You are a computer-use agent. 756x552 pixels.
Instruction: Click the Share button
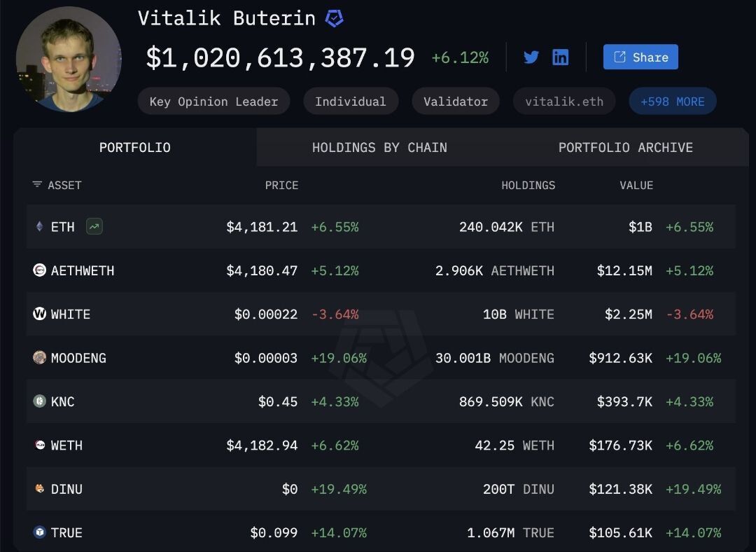pyautogui.click(x=640, y=57)
